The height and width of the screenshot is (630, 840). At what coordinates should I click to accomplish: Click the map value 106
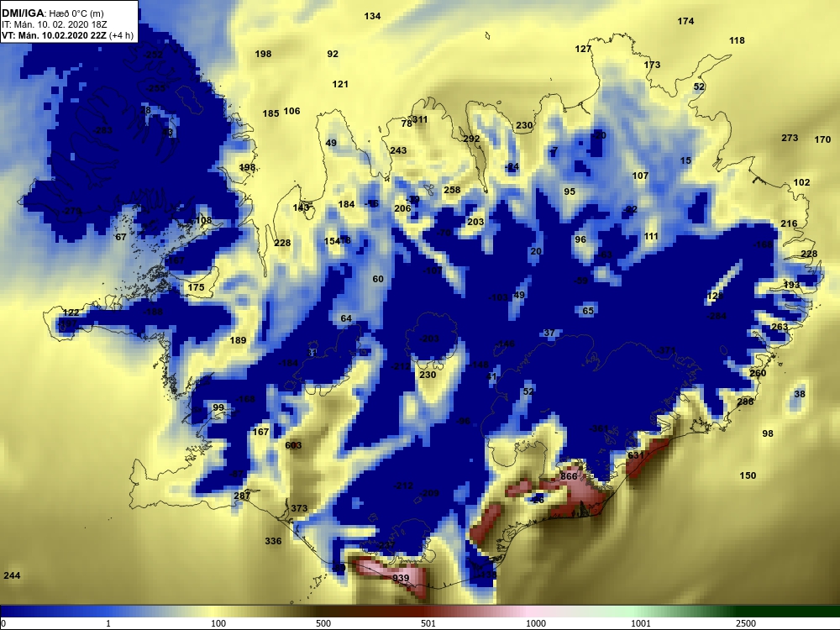point(292,111)
